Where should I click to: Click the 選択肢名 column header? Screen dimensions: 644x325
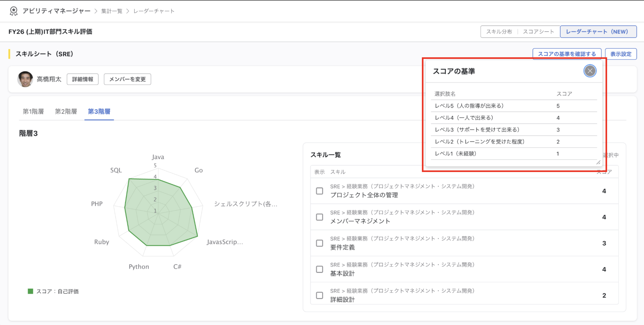445,94
